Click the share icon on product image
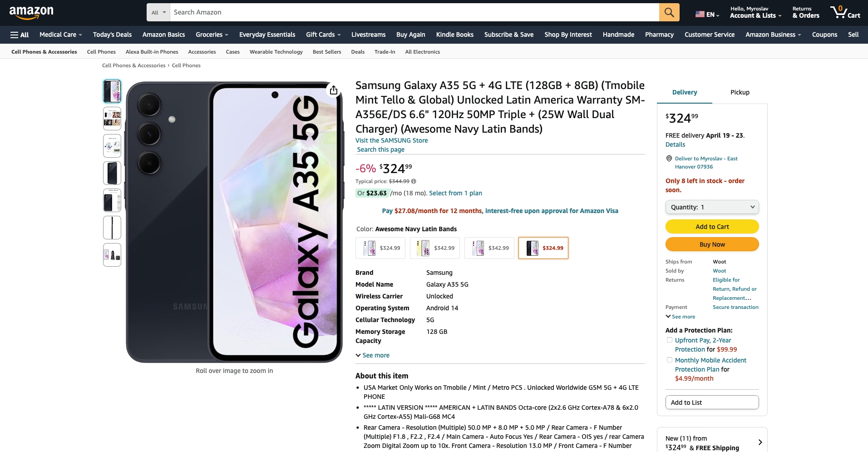868x452 pixels. (x=334, y=90)
